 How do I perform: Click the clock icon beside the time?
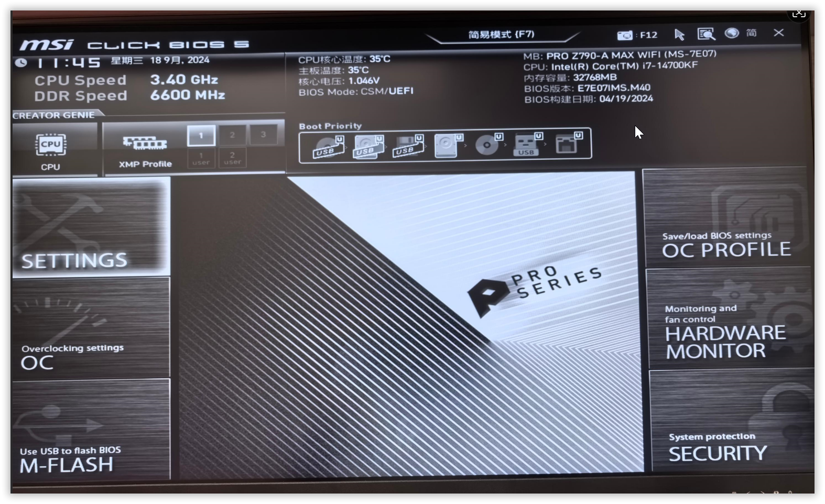point(21,62)
